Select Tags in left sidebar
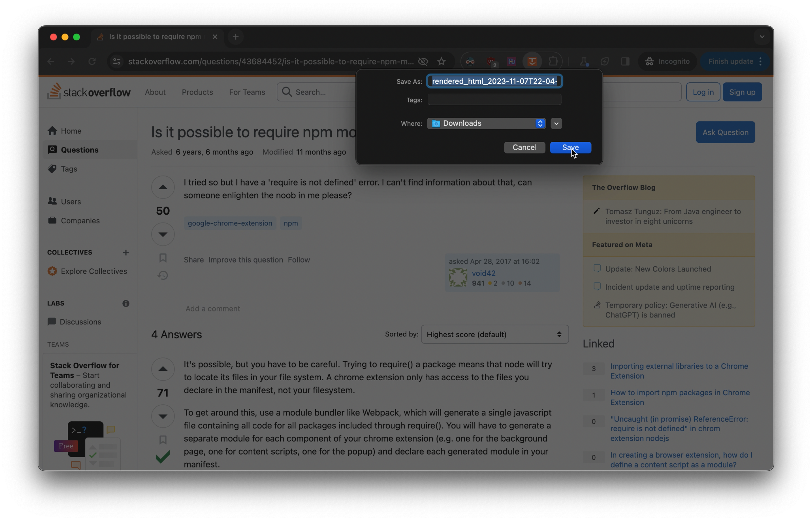The image size is (812, 521). pyautogui.click(x=69, y=169)
